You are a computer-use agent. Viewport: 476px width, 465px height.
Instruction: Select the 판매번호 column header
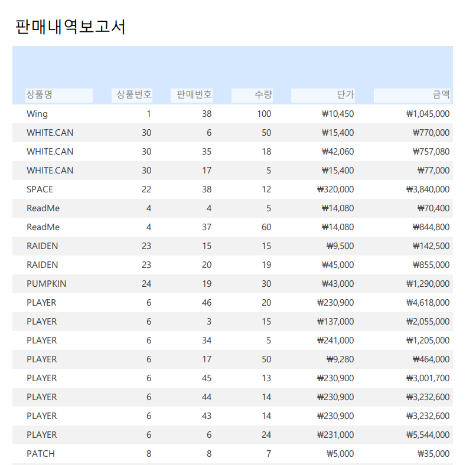click(191, 95)
